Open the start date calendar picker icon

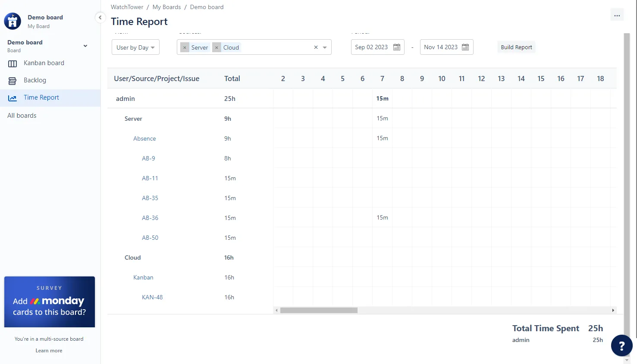[397, 47]
